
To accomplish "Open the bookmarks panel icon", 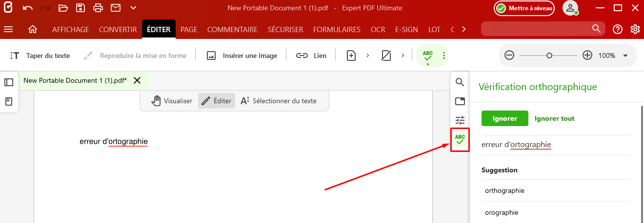I will pyautogui.click(x=9, y=102).
